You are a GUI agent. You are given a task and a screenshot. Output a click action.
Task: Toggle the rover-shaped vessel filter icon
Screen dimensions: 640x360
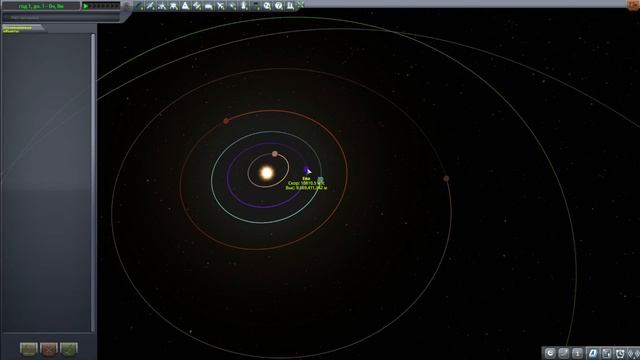[209, 6]
